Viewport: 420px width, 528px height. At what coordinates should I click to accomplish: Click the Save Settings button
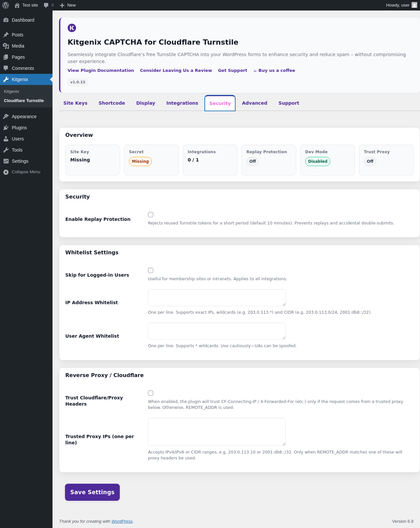pos(92,492)
